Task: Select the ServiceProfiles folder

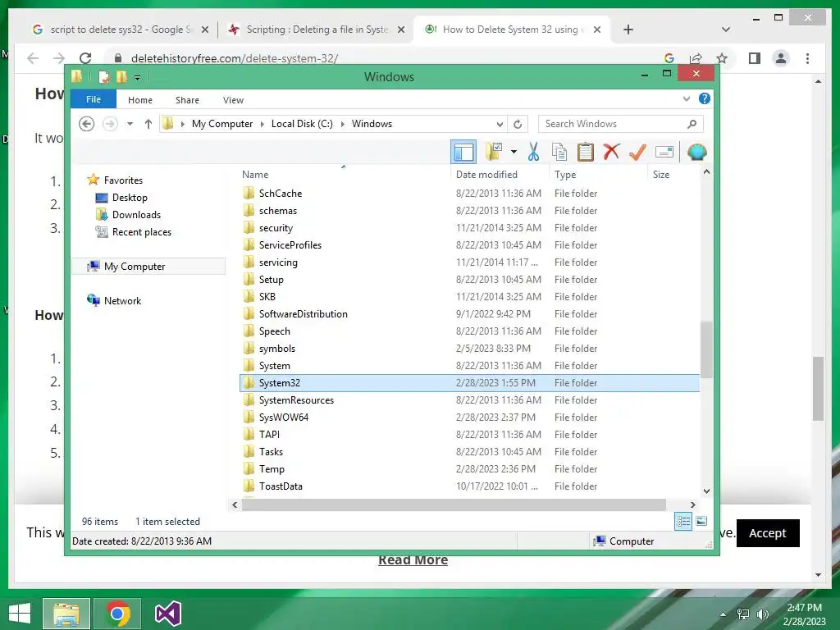Action: [469, 244]
